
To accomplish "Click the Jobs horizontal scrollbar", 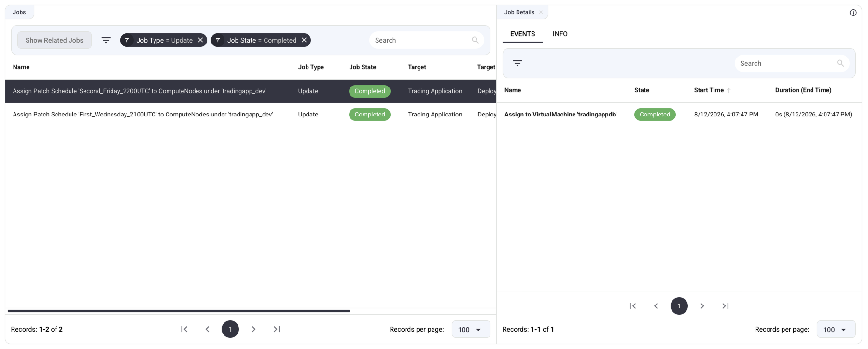I will pyautogui.click(x=179, y=311).
